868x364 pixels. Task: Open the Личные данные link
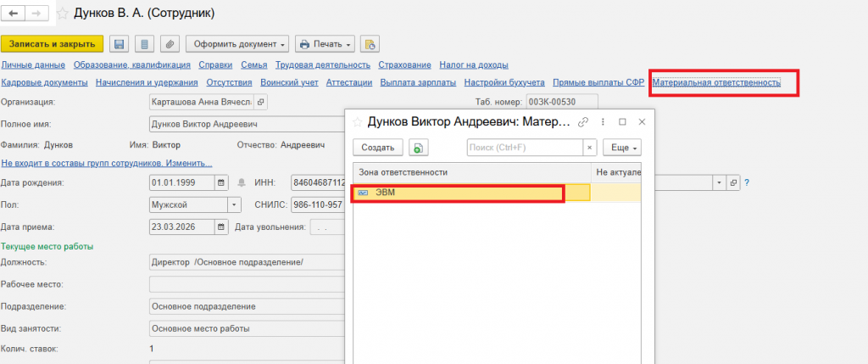point(33,64)
